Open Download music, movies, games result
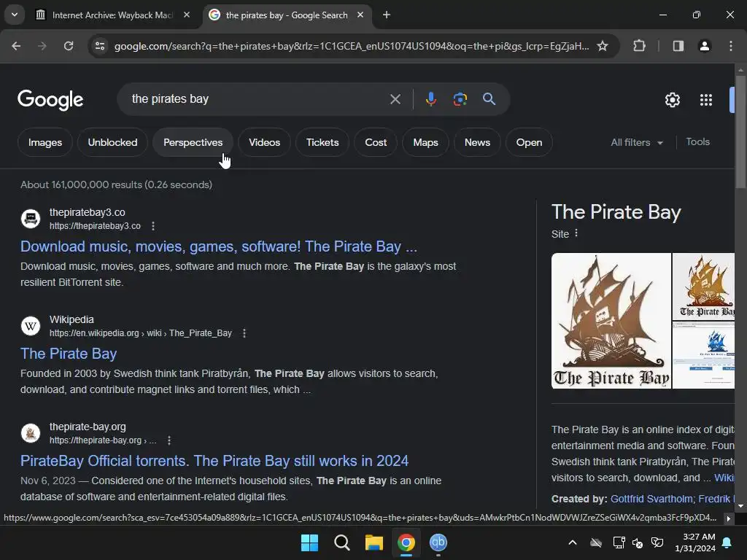747x560 pixels. (219, 246)
